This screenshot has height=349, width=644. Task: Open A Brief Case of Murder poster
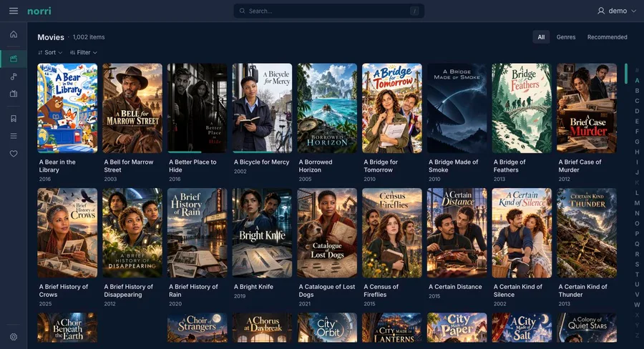tap(587, 108)
